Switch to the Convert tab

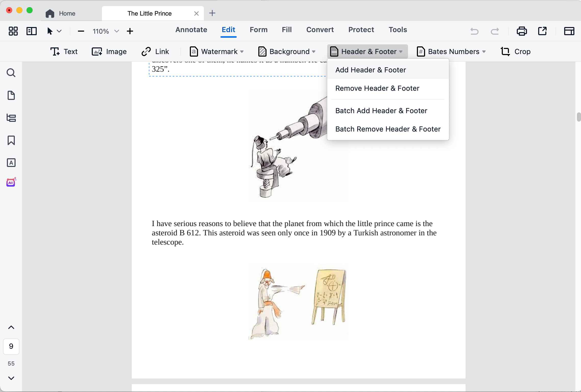[x=320, y=30]
